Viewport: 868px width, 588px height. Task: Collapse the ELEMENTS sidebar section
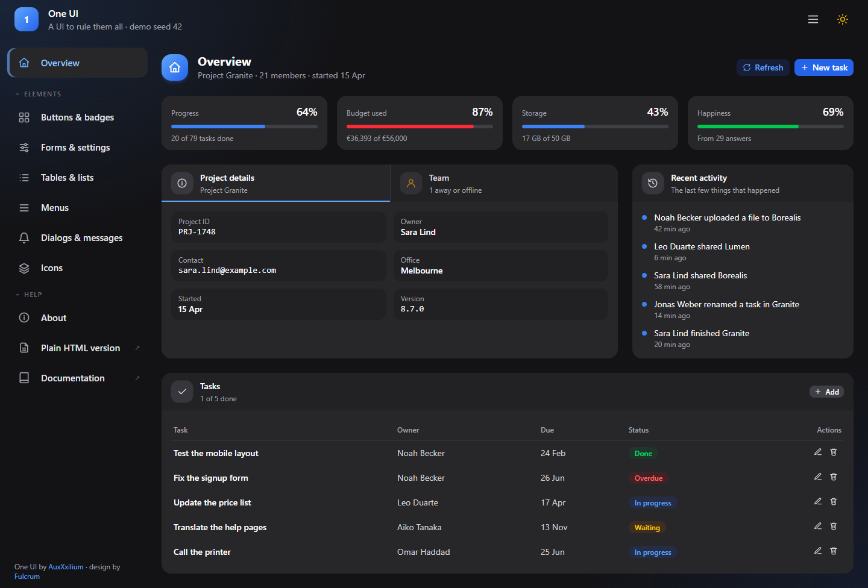tap(38, 94)
